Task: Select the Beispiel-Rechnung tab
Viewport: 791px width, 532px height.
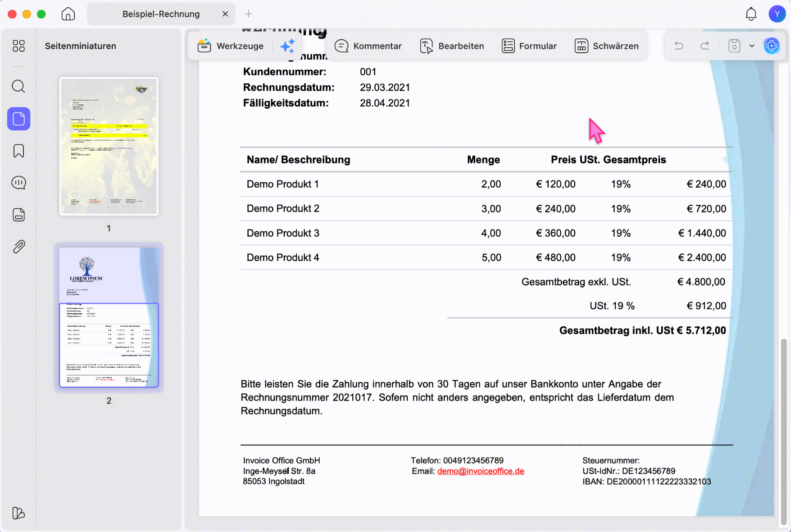Action: (x=161, y=14)
